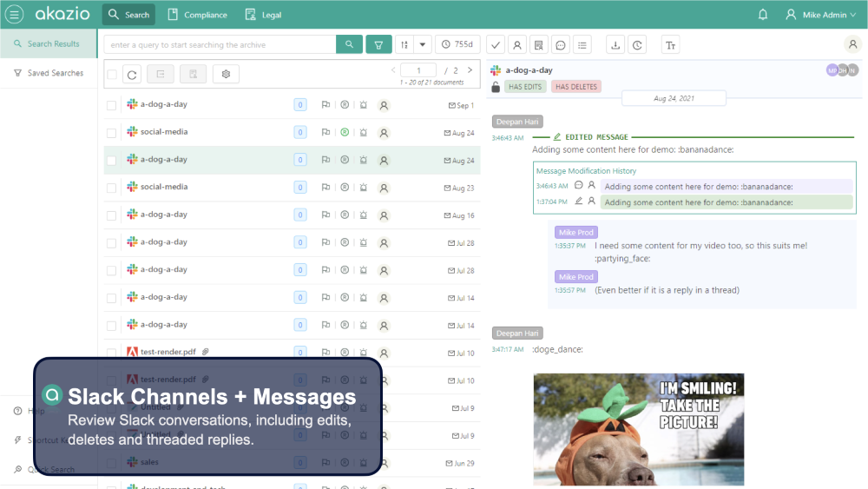Click the archive search query field
This screenshot has height=489, width=868.
click(x=220, y=45)
